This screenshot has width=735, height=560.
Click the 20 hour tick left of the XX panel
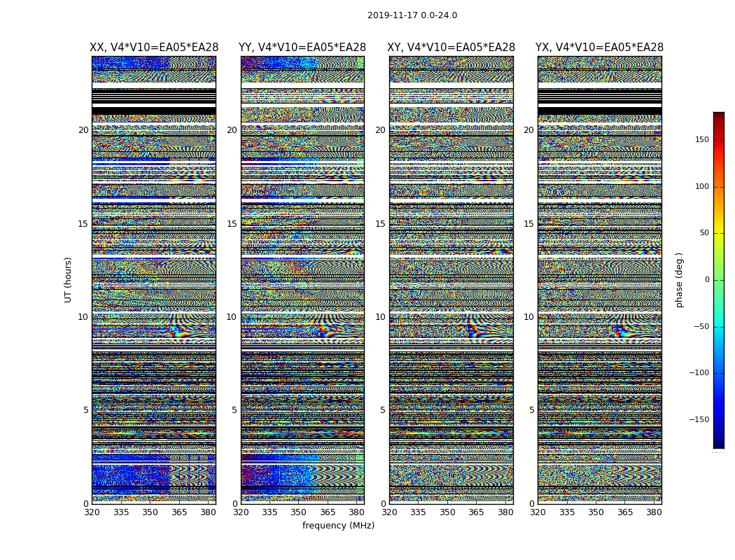[x=83, y=130]
